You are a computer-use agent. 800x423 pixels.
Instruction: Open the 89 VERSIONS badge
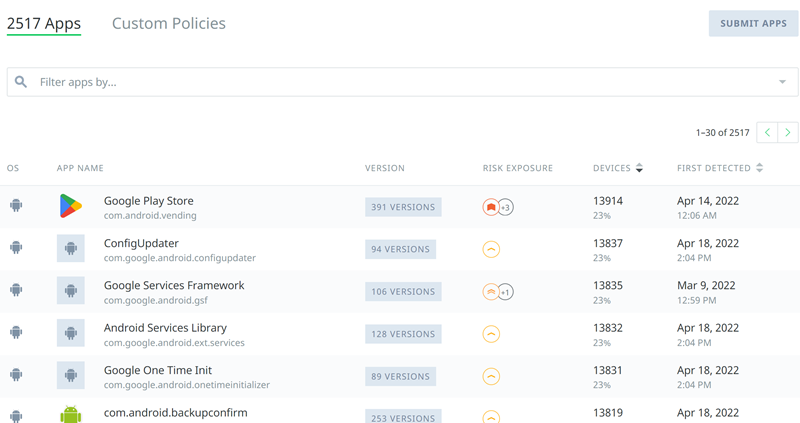point(401,377)
